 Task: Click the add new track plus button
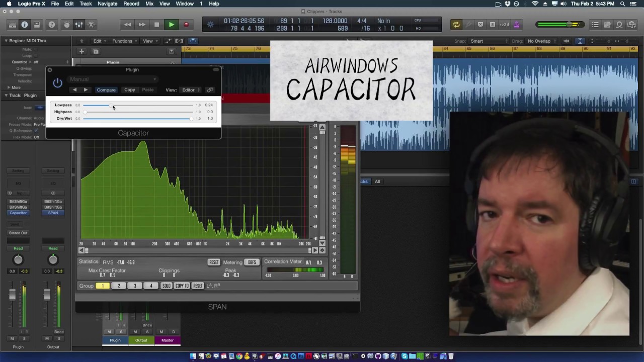pyautogui.click(x=82, y=51)
